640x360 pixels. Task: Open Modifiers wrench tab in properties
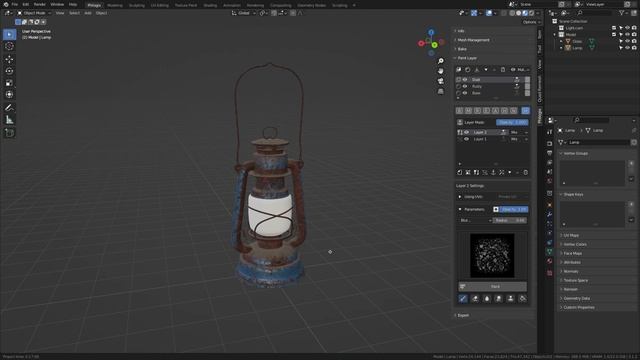[x=550, y=215]
